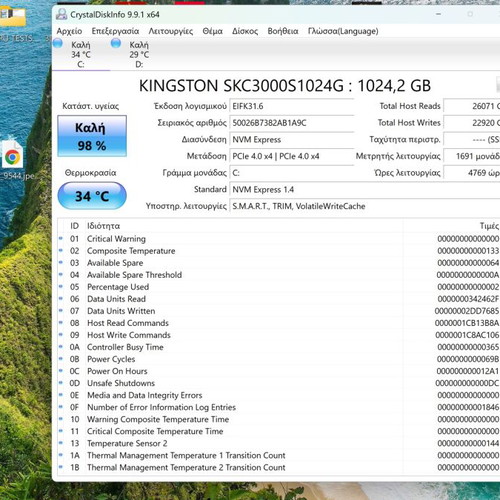Click the firmware field EIFK31.6
500x500 pixels.
pyautogui.click(x=292, y=106)
